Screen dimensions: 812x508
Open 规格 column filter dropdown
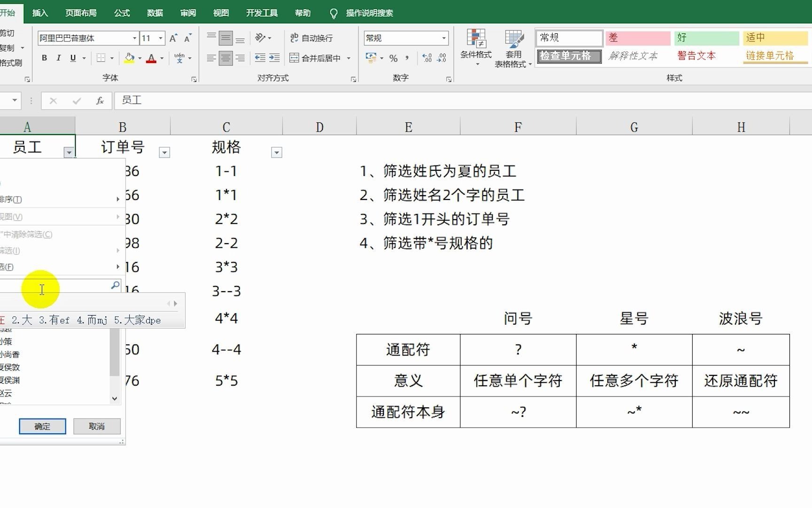[x=276, y=152]
